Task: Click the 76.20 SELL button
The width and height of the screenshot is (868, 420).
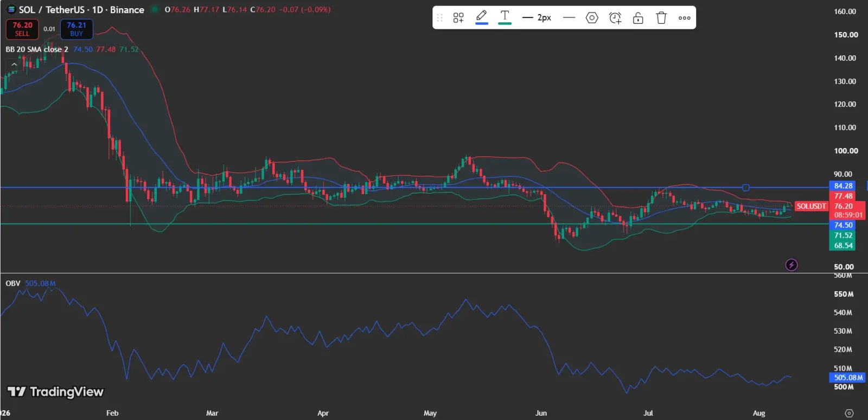Action: tap(22, 29)
